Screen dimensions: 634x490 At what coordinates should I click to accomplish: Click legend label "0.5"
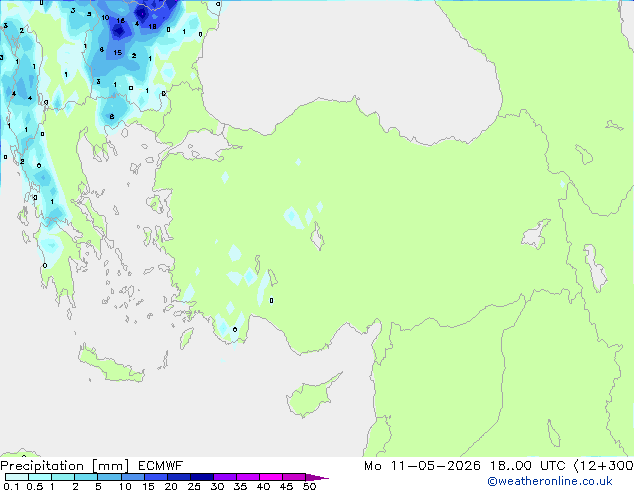click(x=35, y=486)
